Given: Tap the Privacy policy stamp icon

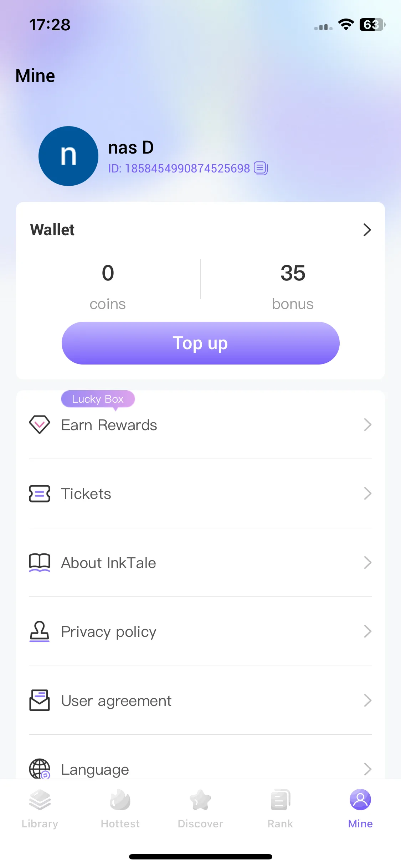Looking at the screenshot, I should point(40,631).
